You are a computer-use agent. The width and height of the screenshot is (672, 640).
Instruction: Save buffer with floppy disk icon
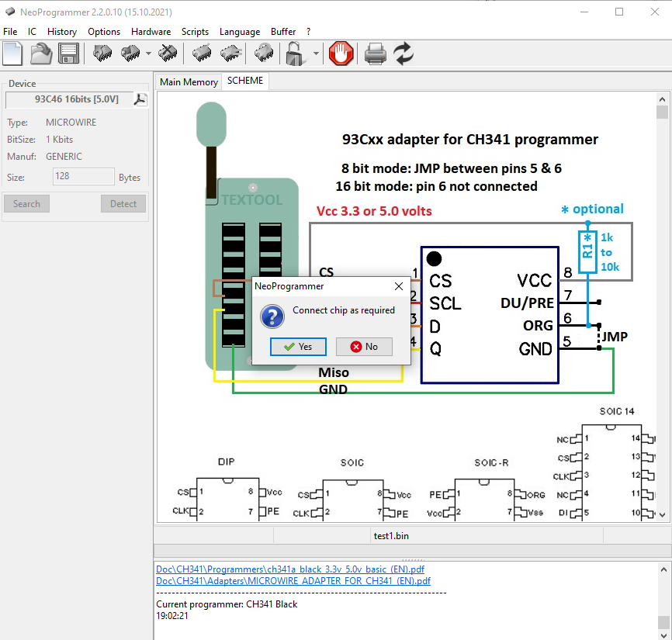[x=68, y=54]
